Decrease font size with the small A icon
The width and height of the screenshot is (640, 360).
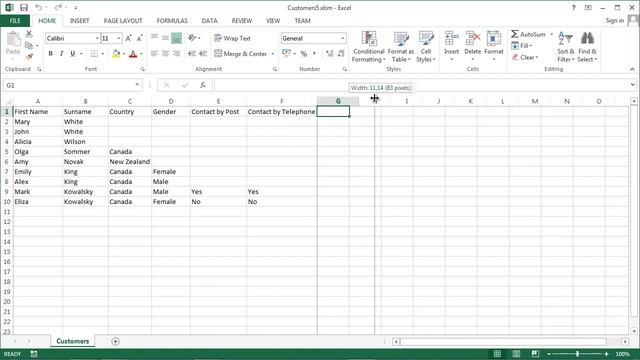tap(139, 38)
